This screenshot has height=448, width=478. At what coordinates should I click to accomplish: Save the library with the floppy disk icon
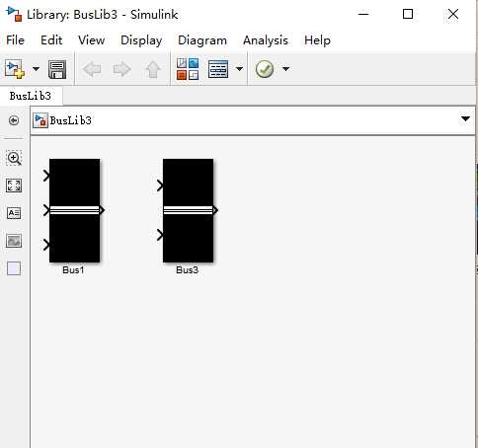pyautogui.click(x=57, y=69)
